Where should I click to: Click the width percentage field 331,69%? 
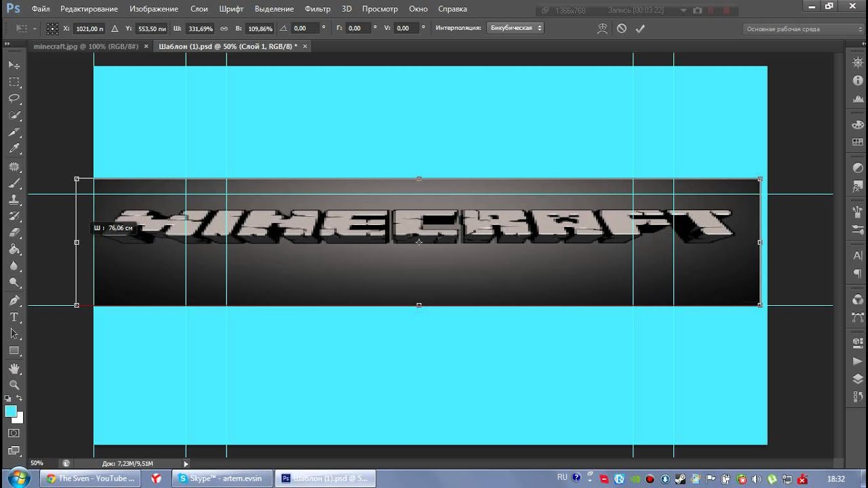[201, 28]
